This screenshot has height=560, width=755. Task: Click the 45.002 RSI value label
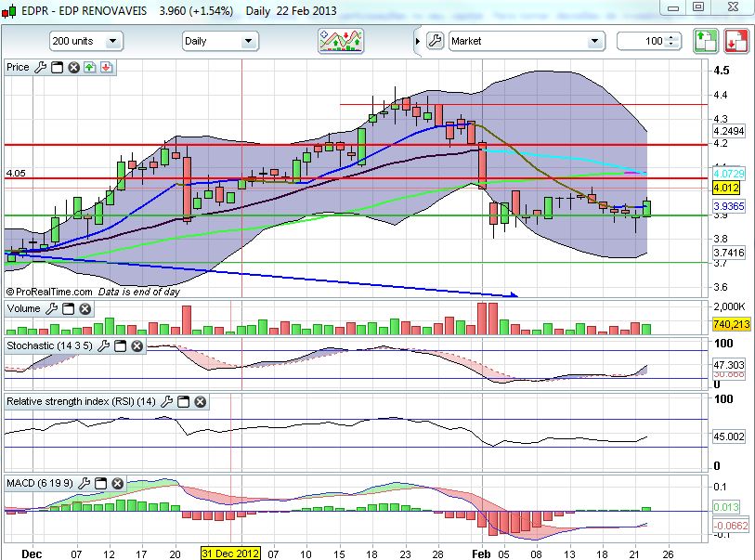point(729,436)
